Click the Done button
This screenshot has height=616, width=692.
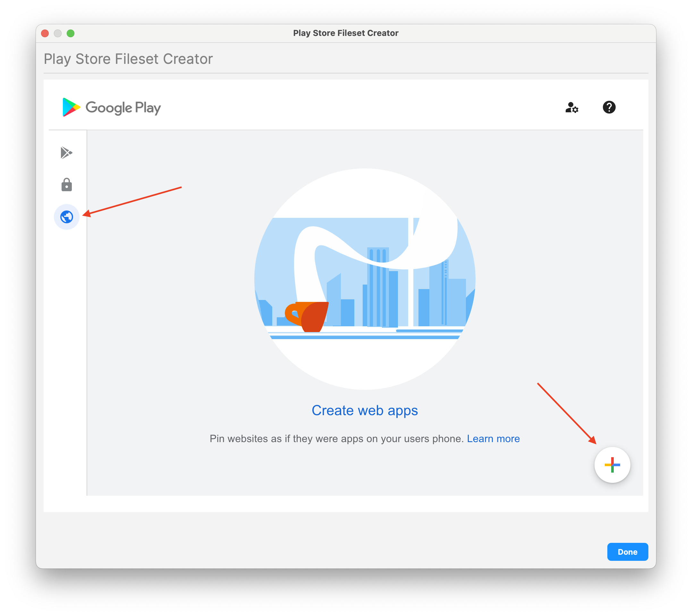[627, 552]
